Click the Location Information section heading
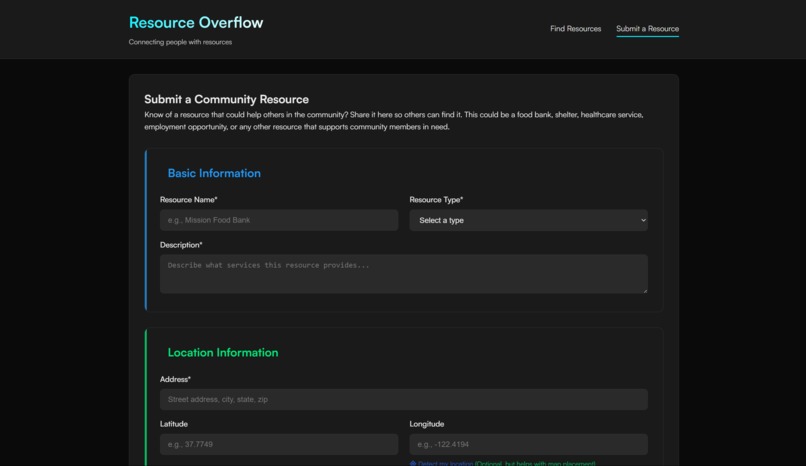Image resolution: width=806 pixels, height=466 pixels. click(x=223, y=352)
